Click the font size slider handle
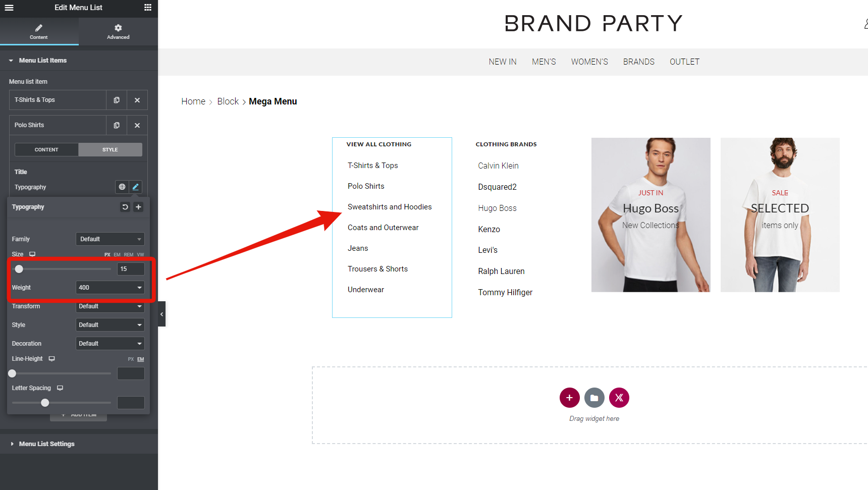868x490 pixels. [x=19, y=269]
